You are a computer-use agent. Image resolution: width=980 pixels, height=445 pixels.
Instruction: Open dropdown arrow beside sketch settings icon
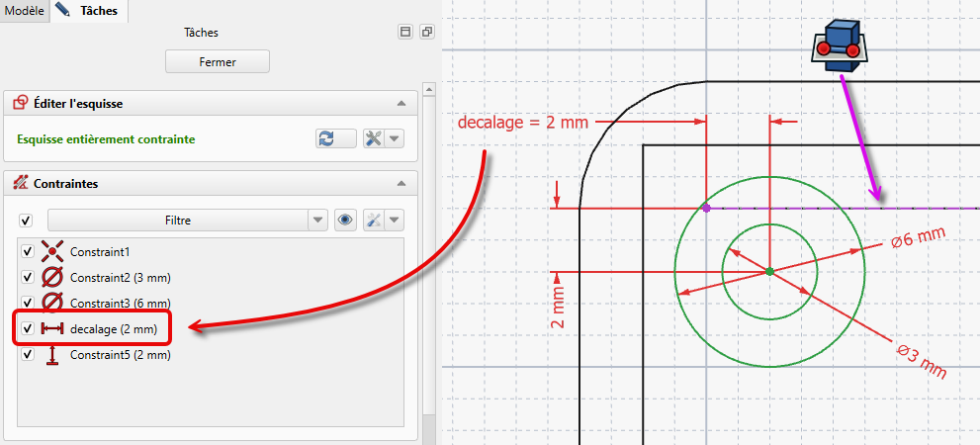pos(395,138)
